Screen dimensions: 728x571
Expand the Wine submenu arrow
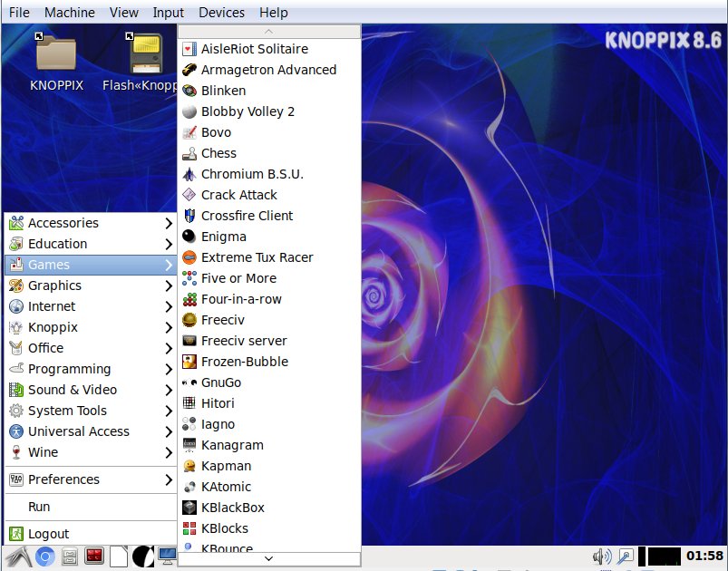(169, 452)
